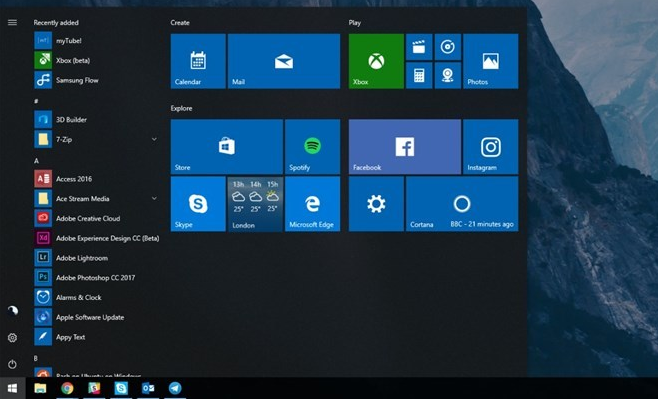
Task: Click the Create group title
Action: point(180,23)
